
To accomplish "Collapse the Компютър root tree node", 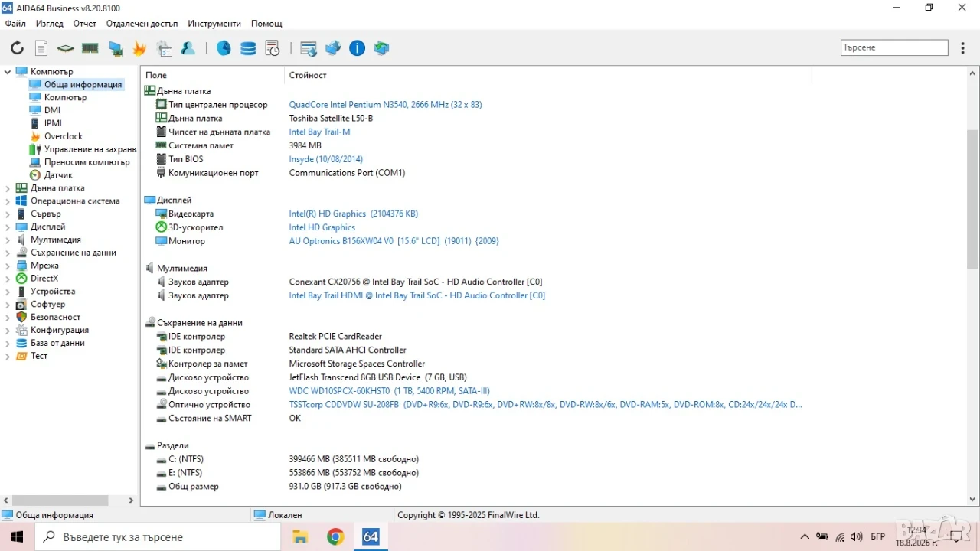I will [x=8, y=72].
